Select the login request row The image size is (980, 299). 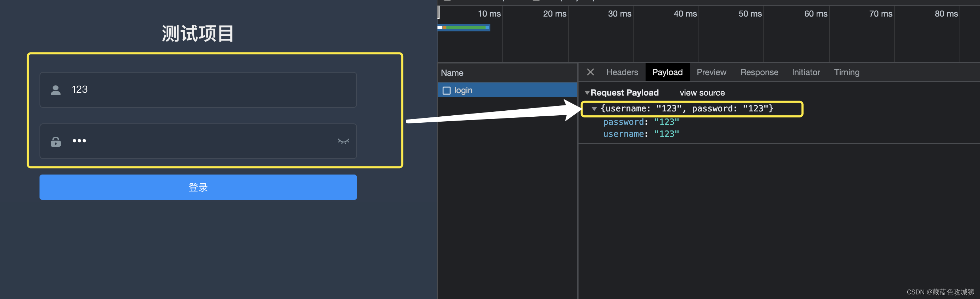[x=508, y=90]
